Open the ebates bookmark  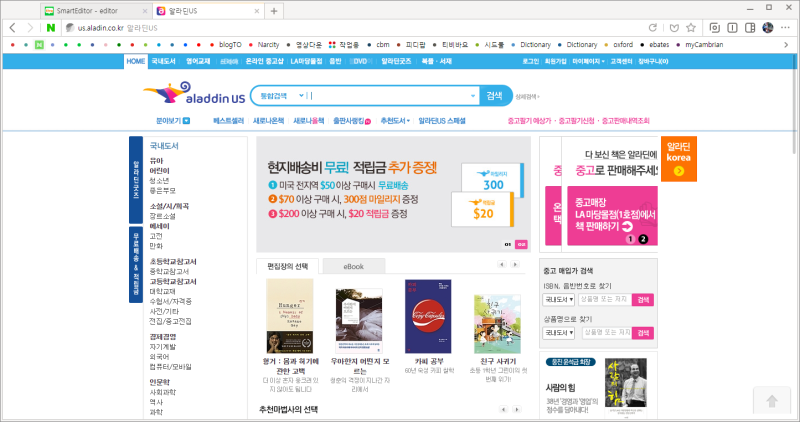[x=655, y=44]
